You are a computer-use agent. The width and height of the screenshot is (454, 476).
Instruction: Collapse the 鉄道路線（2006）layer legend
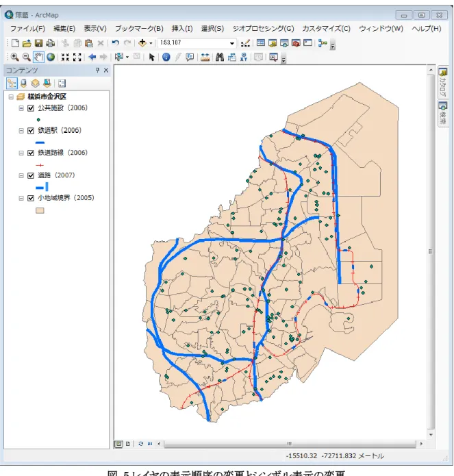click(21, 153)
